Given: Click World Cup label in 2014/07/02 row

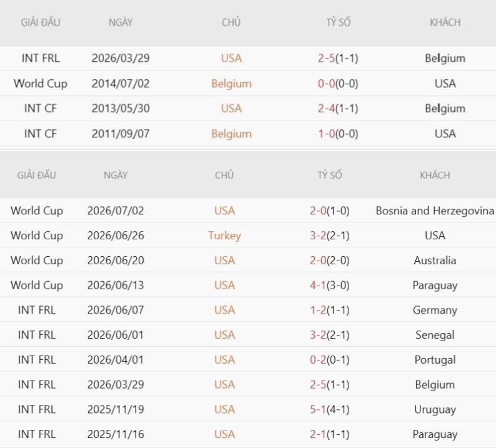Looking at the screenshot, I should click(41, 84).
